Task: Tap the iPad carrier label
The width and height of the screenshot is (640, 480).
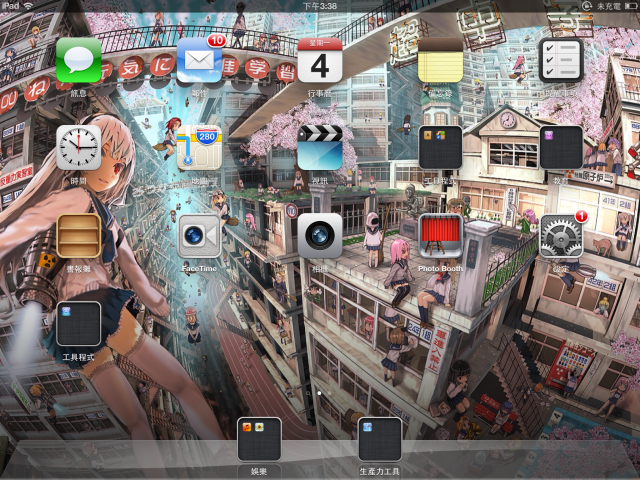Action: [x=11, y=5]
